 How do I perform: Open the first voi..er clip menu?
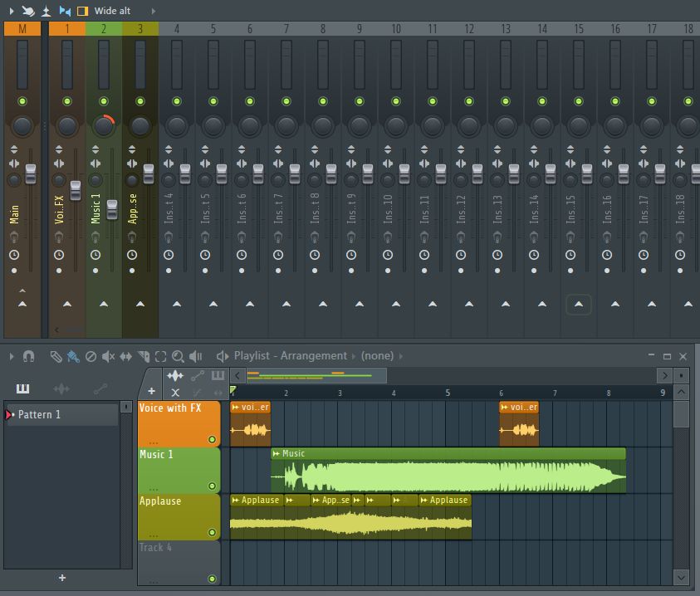(235, 407)
